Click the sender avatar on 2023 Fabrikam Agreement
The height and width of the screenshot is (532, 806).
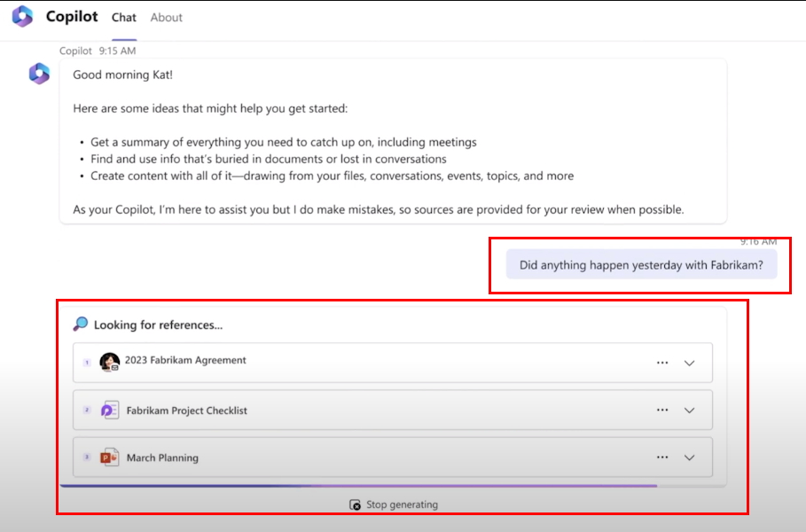point(109,362)
